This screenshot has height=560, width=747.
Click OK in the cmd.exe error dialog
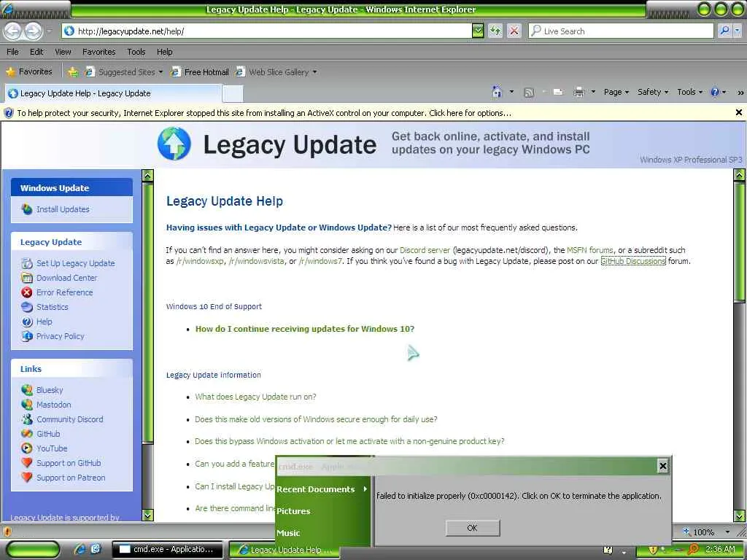[x=473, y=528]
